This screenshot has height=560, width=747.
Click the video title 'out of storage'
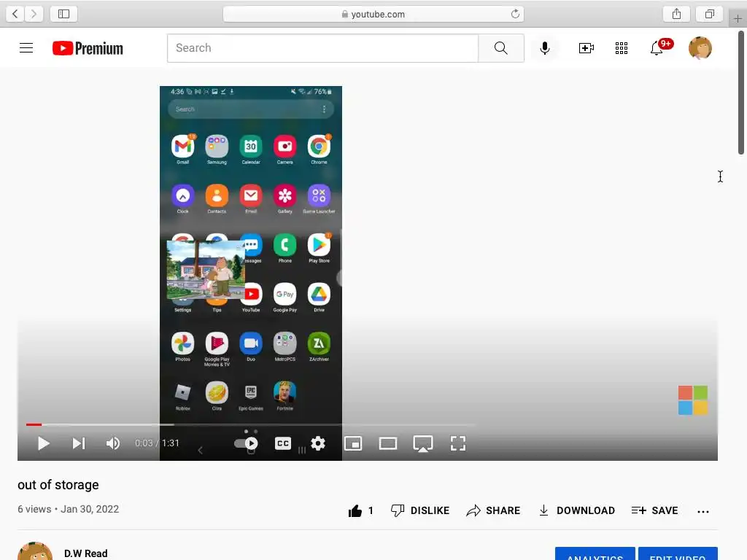pos(58,485)
